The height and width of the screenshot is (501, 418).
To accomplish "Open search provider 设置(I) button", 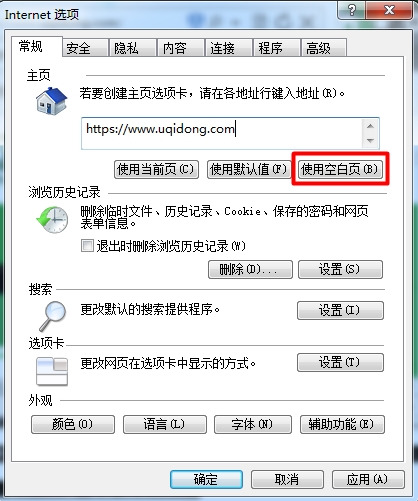I will click(340, 310).
